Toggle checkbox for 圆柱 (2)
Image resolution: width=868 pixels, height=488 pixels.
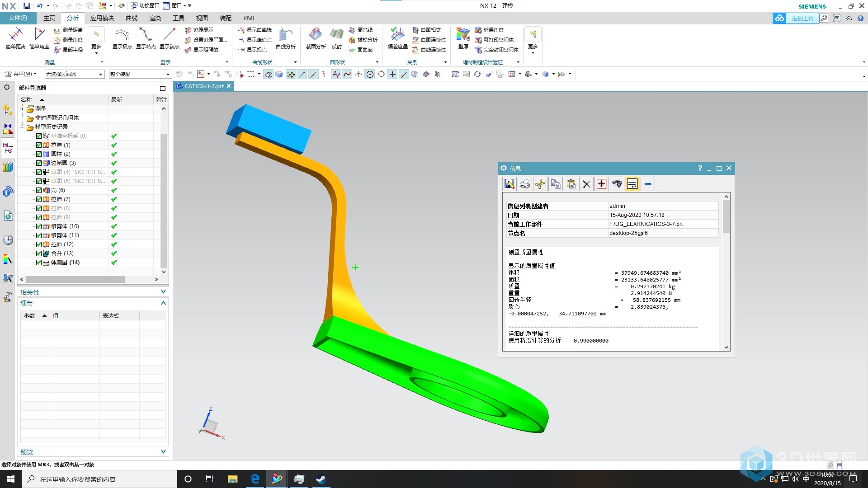[x=39, y=154]
